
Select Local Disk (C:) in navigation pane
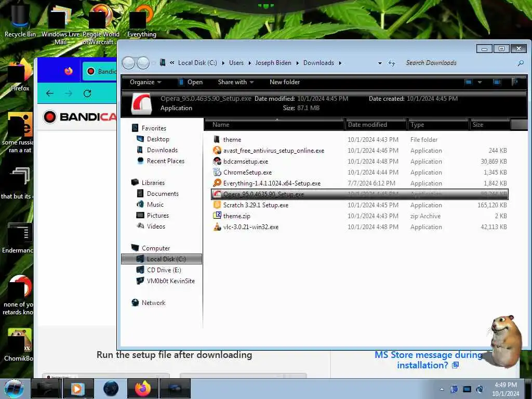coord(162,259)
